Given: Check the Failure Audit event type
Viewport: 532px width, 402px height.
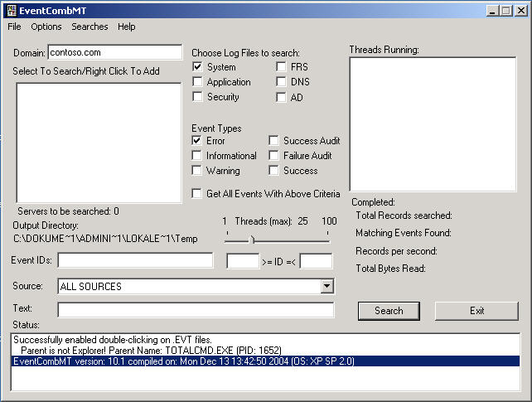Looking at the screenshot, I should tap(273, 155).
